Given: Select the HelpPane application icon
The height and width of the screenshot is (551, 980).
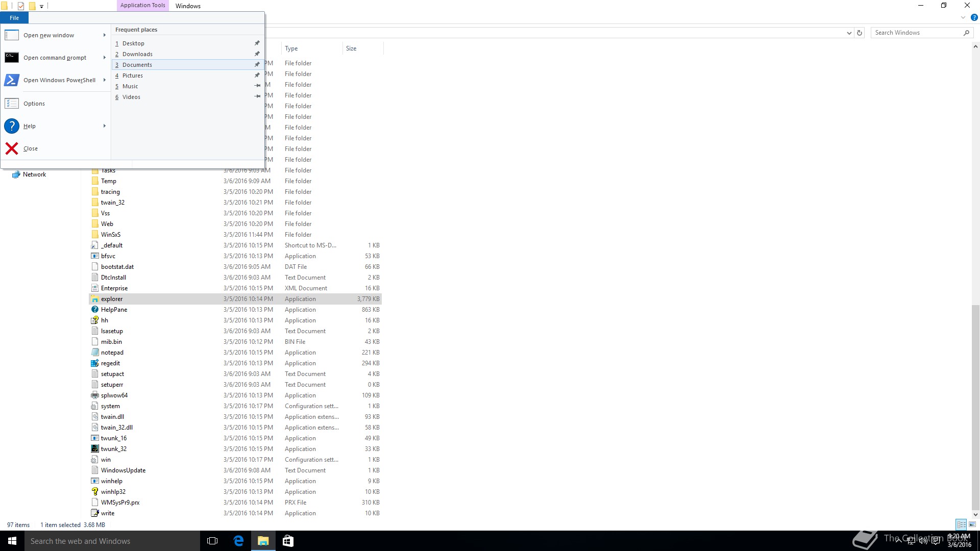Looking at the screenshot, I should click(x=94, y=310).
